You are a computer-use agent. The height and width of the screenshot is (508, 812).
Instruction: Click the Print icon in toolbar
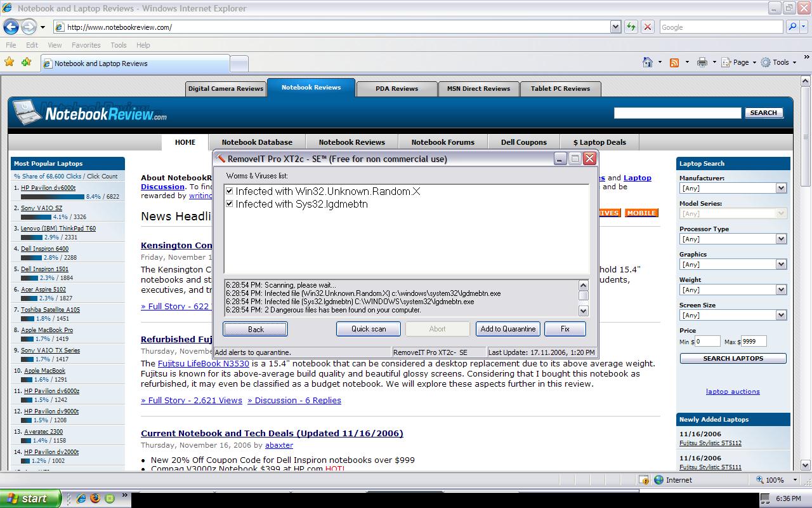pos(702,62)
